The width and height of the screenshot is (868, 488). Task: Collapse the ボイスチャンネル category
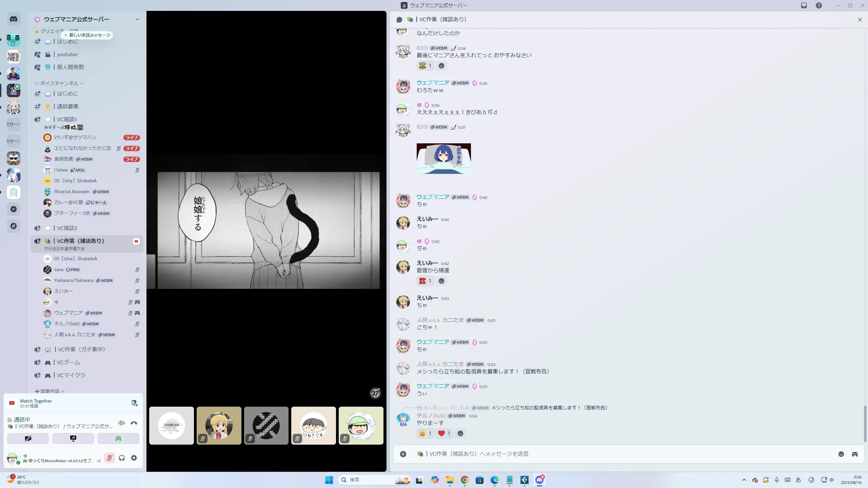59,83
